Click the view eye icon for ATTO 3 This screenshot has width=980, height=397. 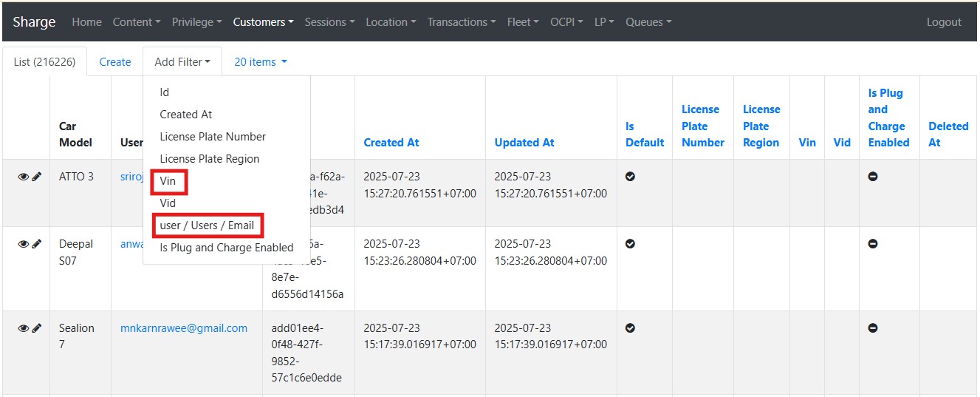(x=24, y=177)
